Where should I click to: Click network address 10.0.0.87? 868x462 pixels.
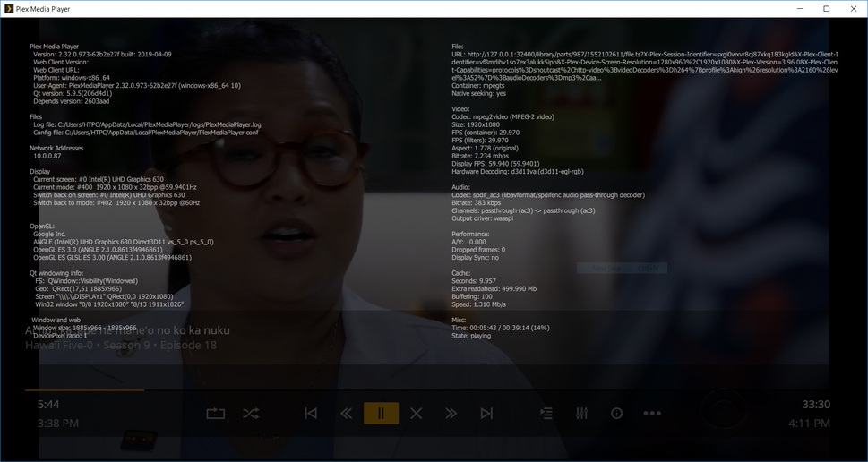[x=47, y=156]
